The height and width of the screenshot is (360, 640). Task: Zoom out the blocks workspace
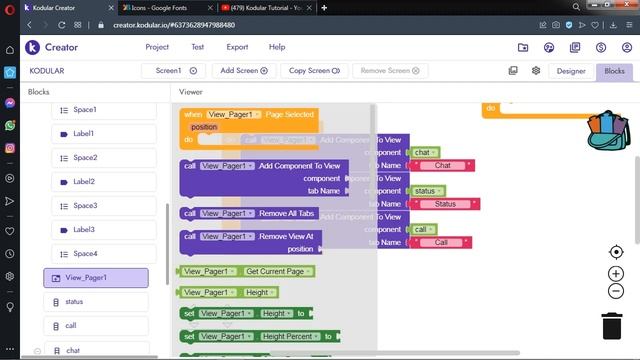click(616, 291)
